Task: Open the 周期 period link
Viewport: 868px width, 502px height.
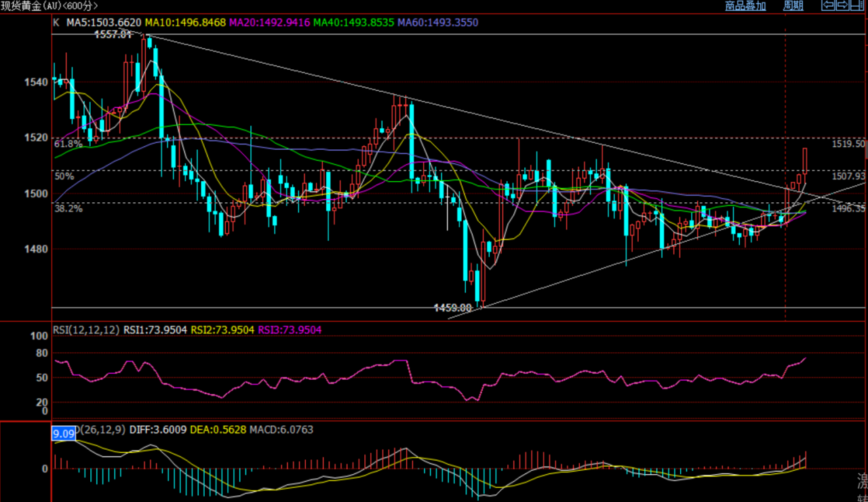Action: [793, 5]
